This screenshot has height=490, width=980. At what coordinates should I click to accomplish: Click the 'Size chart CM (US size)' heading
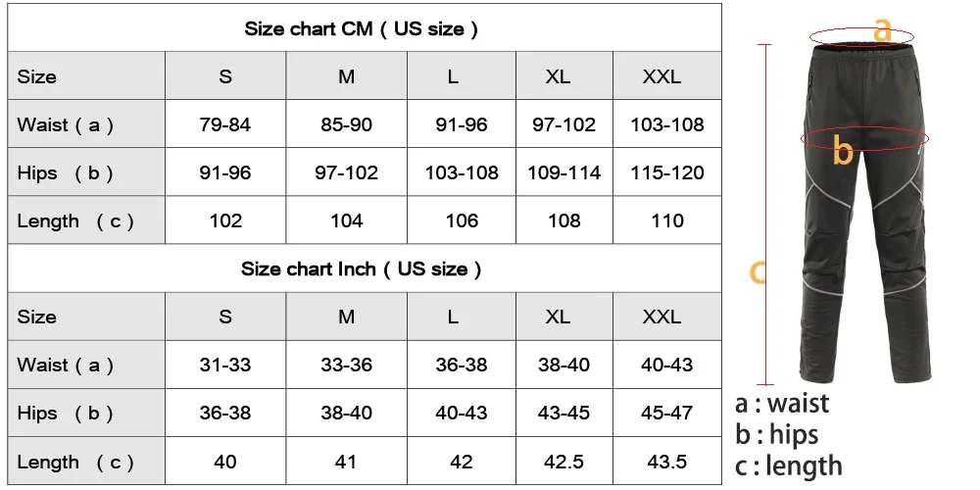(x=361, y=28)
